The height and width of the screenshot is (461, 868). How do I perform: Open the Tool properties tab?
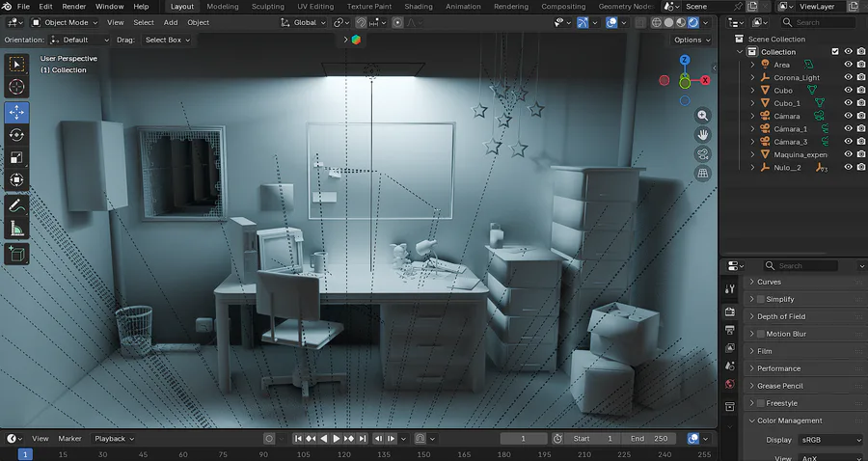click(x=730, y=289)
